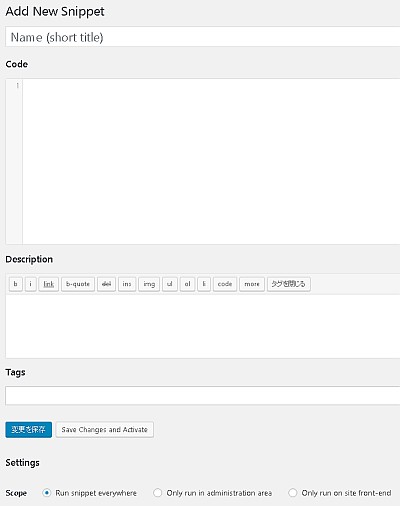
Task: Select Only run on site front-end
Action: [292, 493]
